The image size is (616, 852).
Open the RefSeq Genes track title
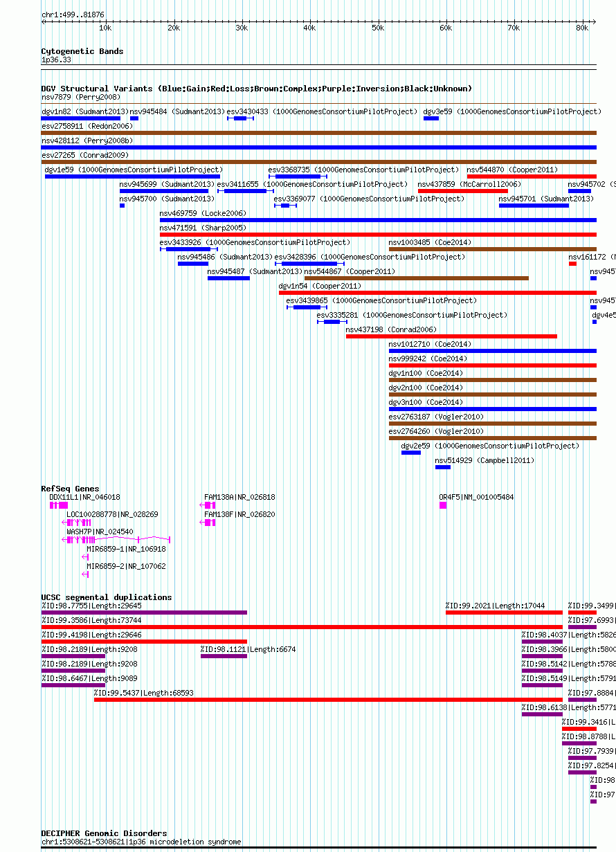coord(70,489)
